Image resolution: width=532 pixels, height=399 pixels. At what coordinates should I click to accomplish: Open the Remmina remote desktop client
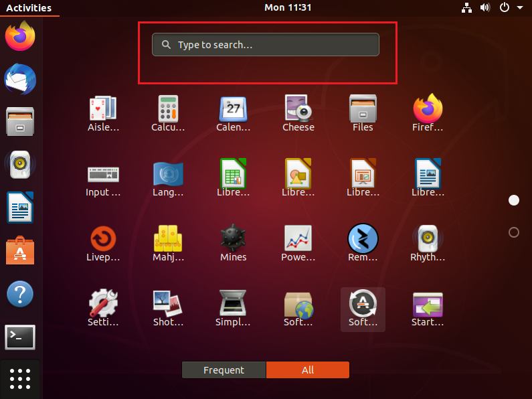point(363,242)
